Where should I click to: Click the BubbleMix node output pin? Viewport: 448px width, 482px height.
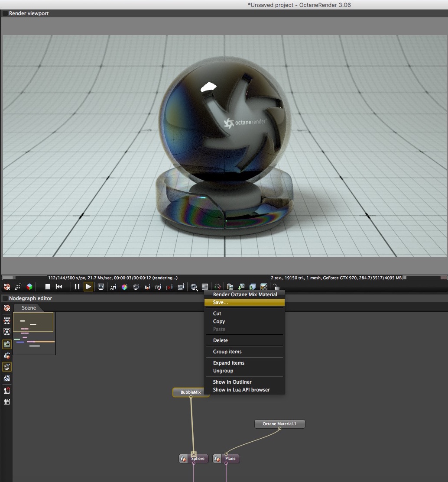point(191,397)
